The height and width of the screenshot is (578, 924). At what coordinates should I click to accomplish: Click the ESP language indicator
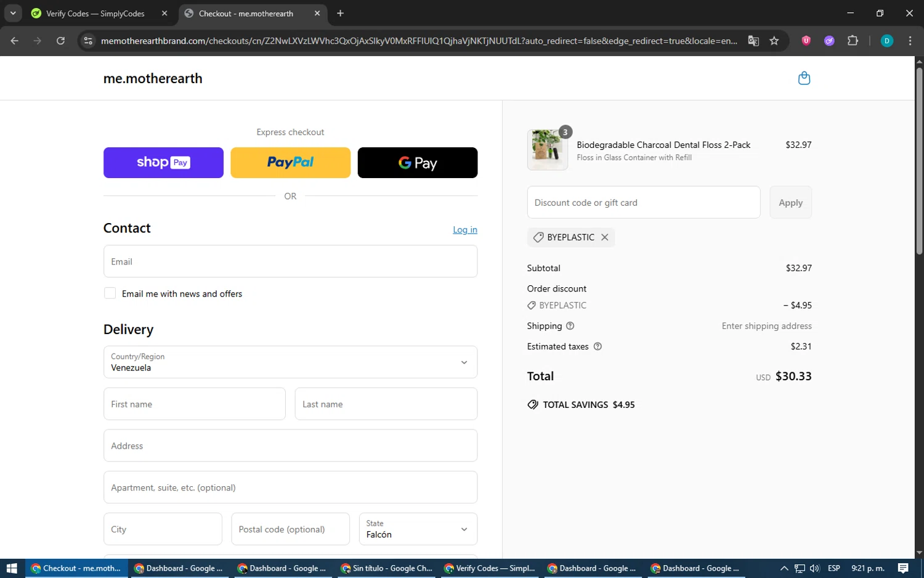pos(834,568)
